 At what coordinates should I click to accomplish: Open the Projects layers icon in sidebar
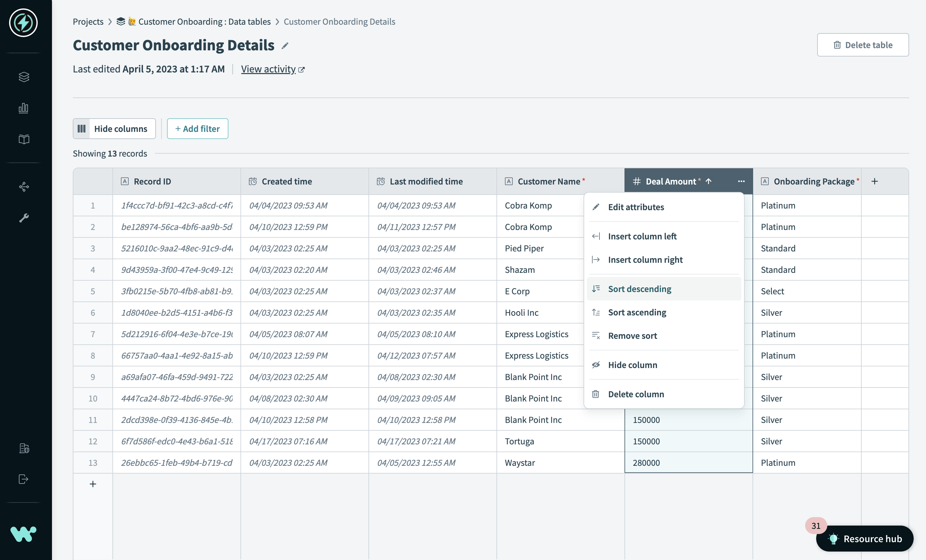point(24,77)
